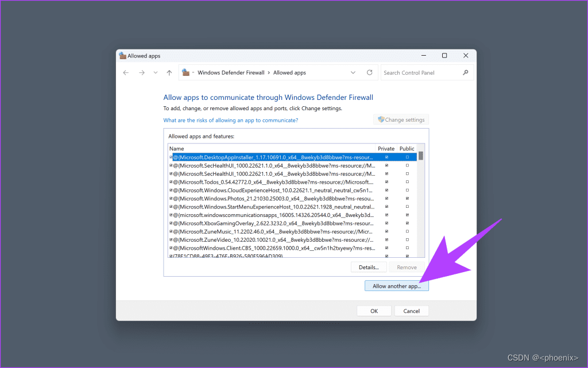Screen dimensions: 588x368
Task: Toggle DesktopAppInstaller enable checkbox
Action: pos(171,157)
